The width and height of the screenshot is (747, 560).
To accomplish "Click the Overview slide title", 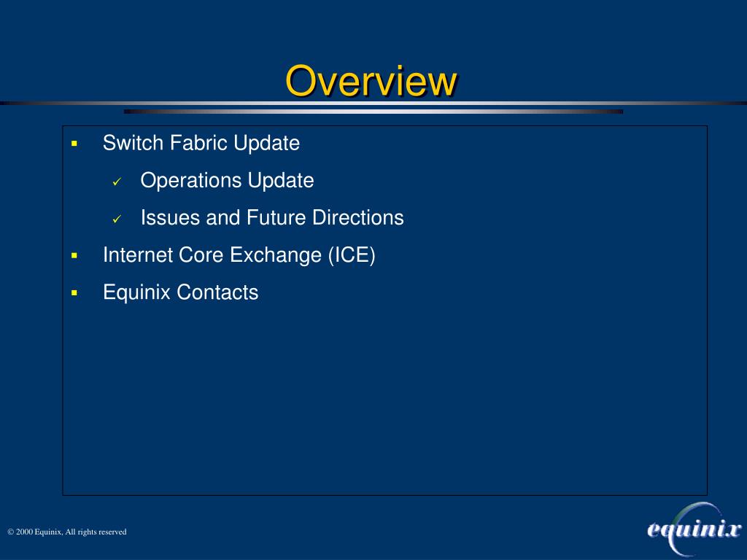I will coord(371,81).
